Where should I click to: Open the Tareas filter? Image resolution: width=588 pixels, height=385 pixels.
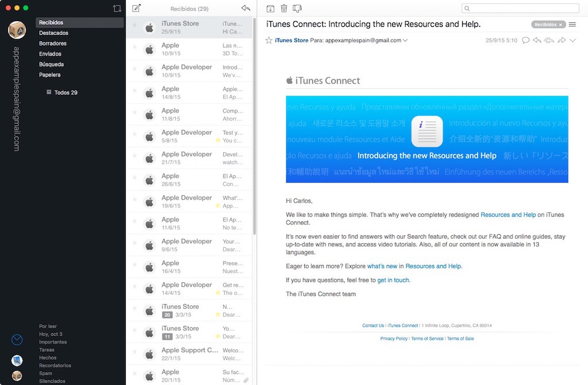47,350
